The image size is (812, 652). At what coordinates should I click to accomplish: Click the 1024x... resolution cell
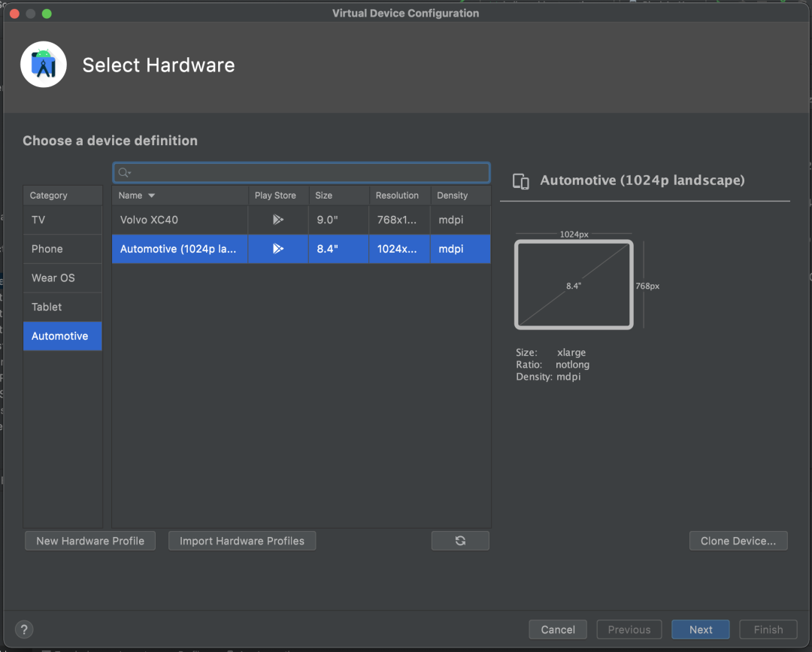click(400, 249)
